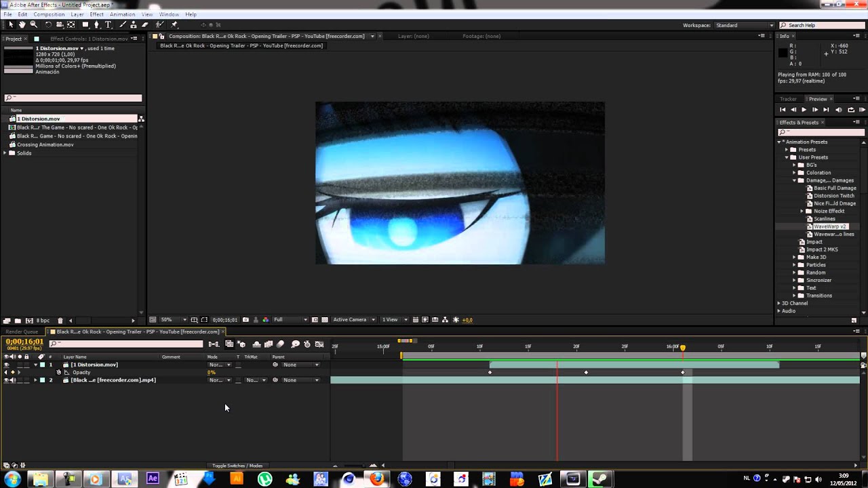Screen dimensions: 868x488
Task: Switch to the Render Queue tab
Action: coord(22,332)
